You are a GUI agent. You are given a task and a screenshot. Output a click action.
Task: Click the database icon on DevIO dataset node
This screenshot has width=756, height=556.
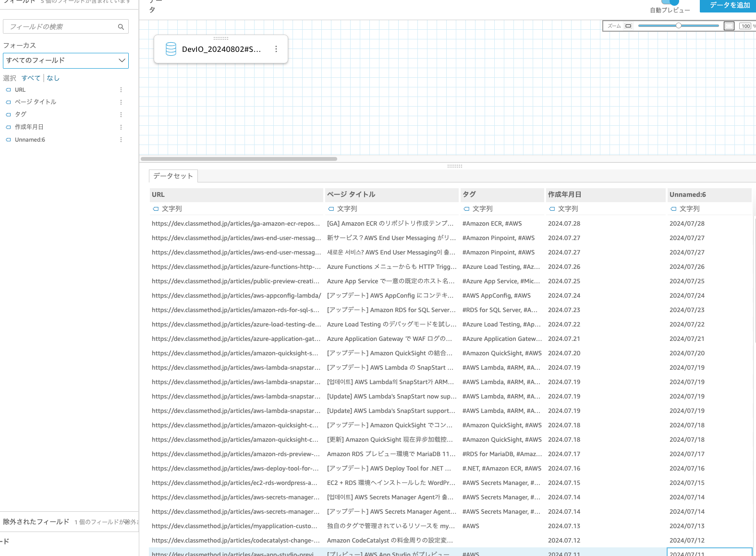point(171,49)
